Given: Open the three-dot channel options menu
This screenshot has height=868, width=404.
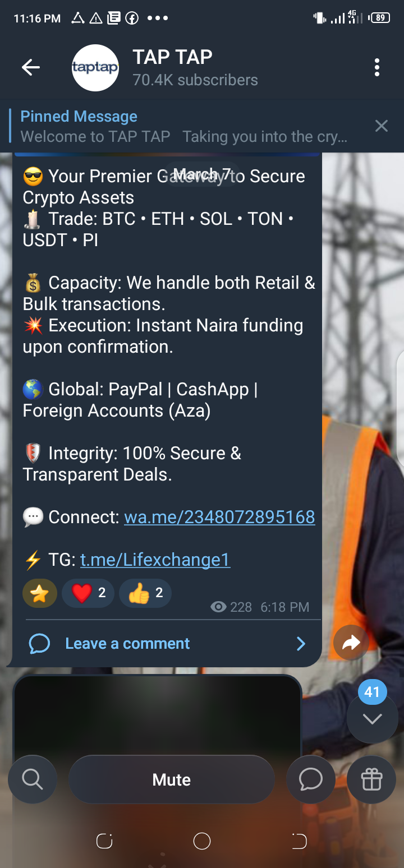Looking at the screenshot, I should (x=377, y=68).
